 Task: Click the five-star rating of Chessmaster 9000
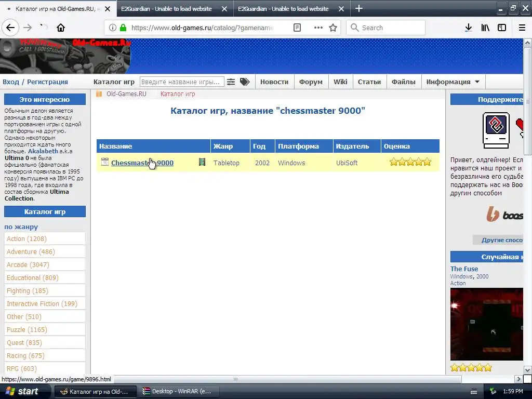(x=410, y=162)
